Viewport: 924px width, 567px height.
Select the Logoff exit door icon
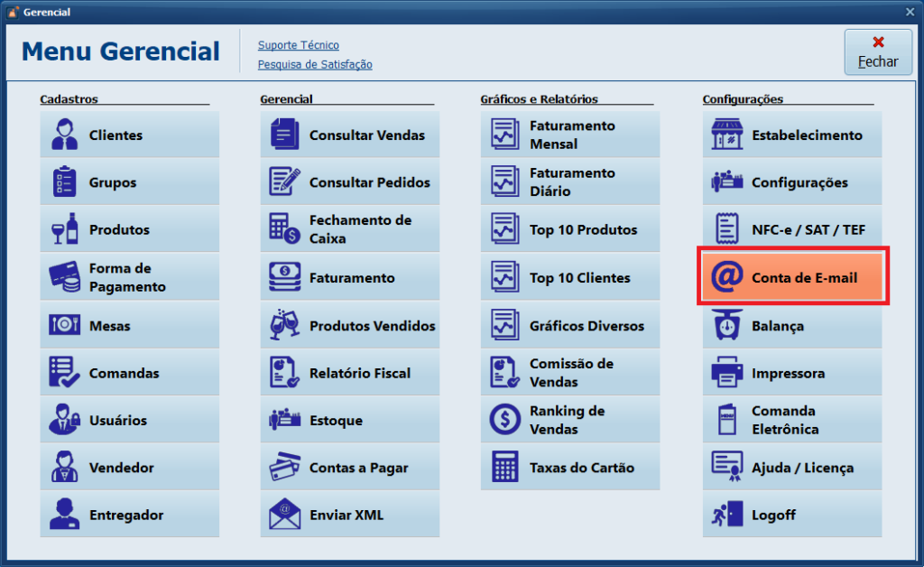point(726,515)
